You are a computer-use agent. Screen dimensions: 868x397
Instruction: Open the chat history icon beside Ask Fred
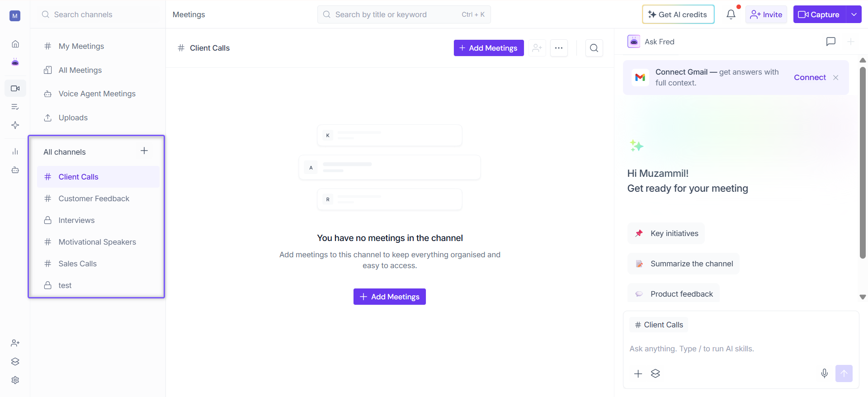click(x=830, y=42)
